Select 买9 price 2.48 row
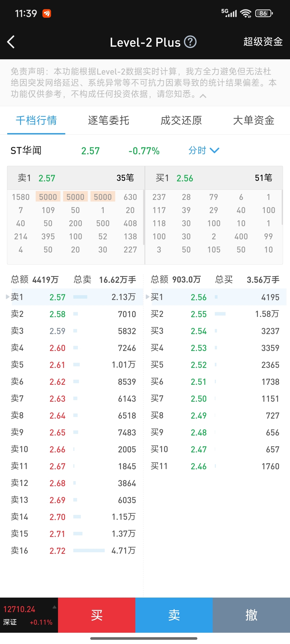 (215, 432)
